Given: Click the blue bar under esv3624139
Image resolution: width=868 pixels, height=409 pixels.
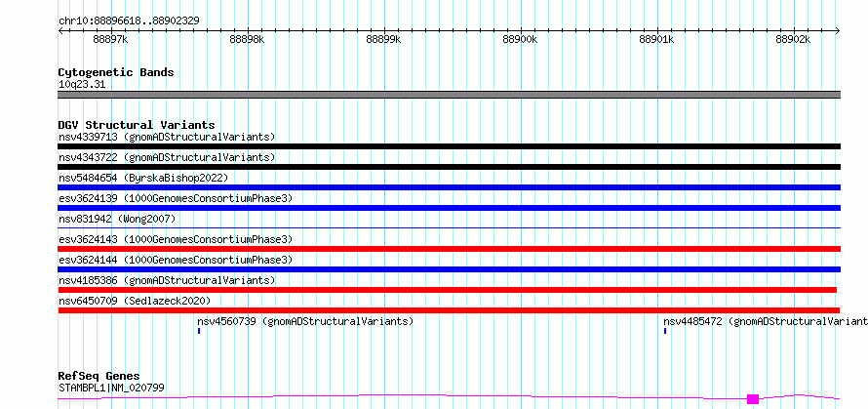Looking at the screenshot, I should pyautogui.click(x=449, y=208).
